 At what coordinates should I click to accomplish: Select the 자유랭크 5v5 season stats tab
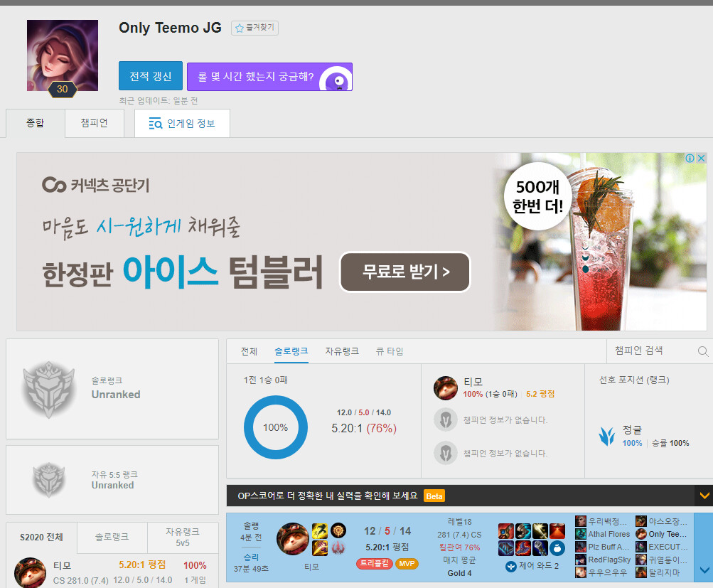pos(183,537)
